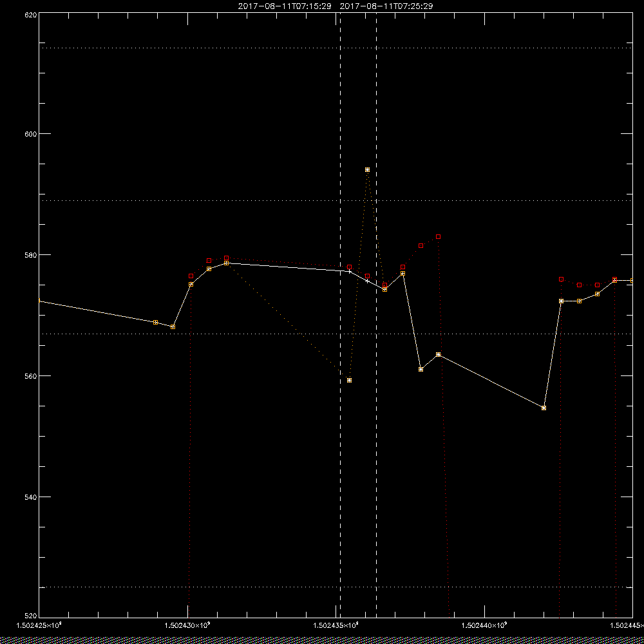Click the white plus marker near 577
This screenshot has width=644, height=644.
pos(350,272)
